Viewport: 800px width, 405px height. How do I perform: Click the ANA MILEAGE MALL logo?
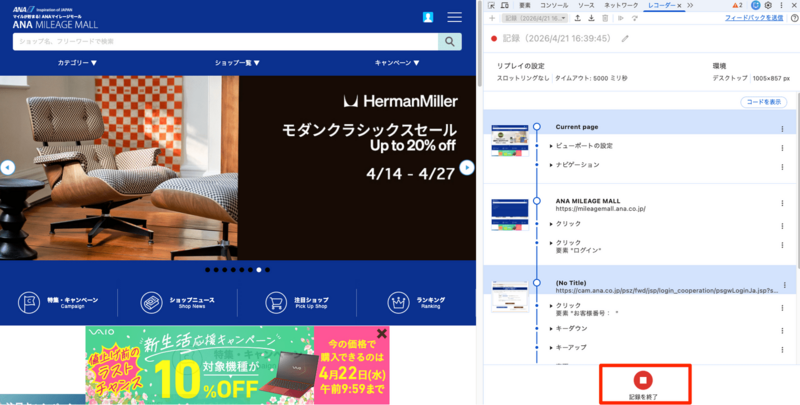point(55,17)
